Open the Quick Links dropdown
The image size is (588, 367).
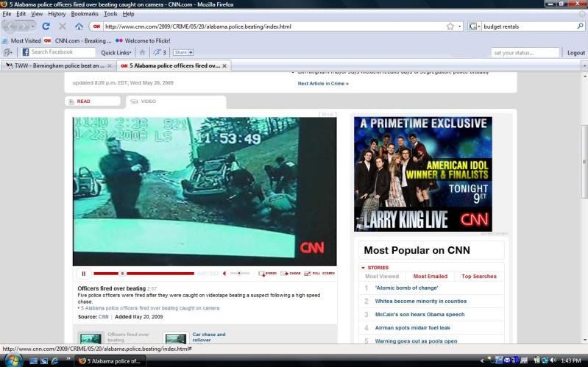(116, 52)
